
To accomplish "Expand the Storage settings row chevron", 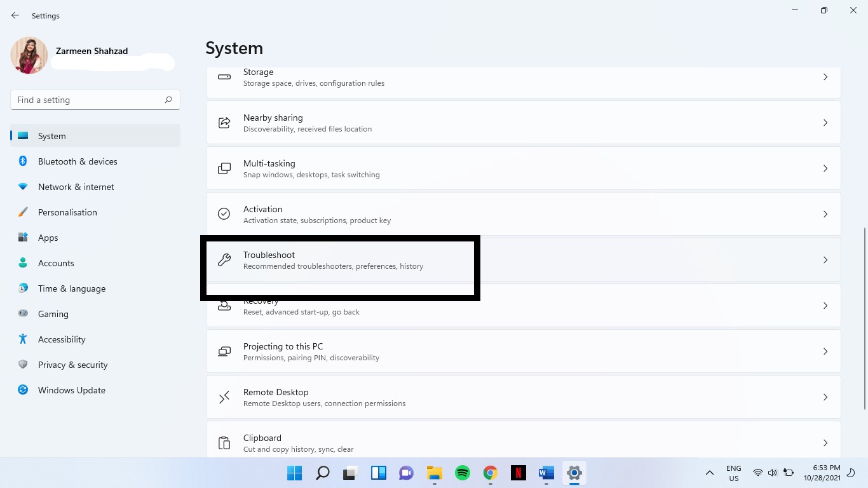I will (825, 76).
